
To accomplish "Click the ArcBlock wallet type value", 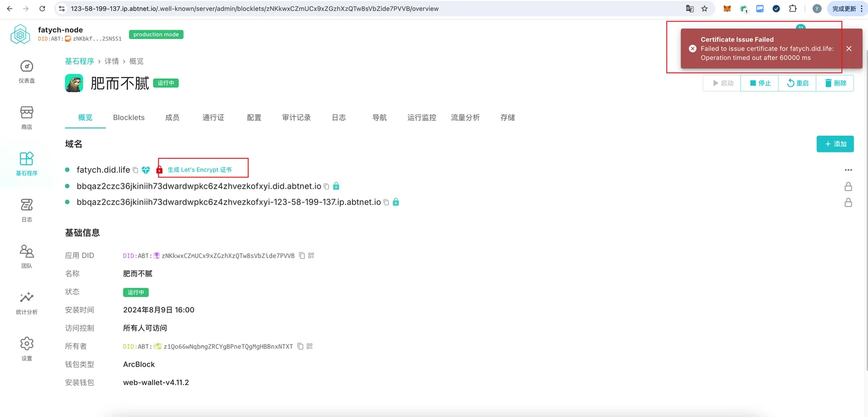I will (139, 364).
